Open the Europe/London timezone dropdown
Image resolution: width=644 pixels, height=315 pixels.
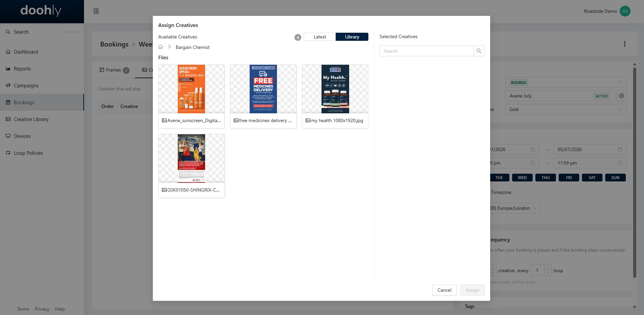[x=515, y=208]
